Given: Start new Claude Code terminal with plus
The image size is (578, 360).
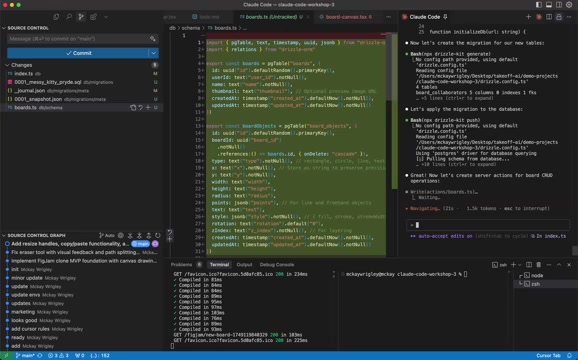Looking at the screenshot, I should click(x=528, y=17).
